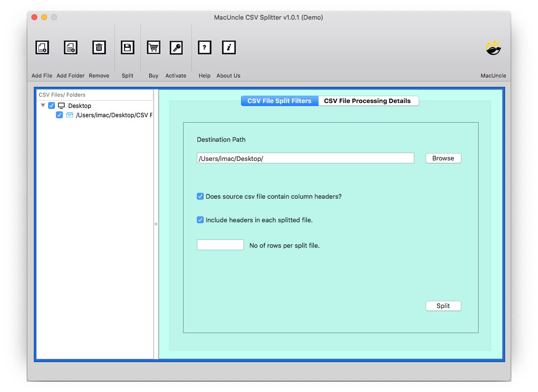Toggle source csv contains column headers checkbox

[x=200, y=196]
